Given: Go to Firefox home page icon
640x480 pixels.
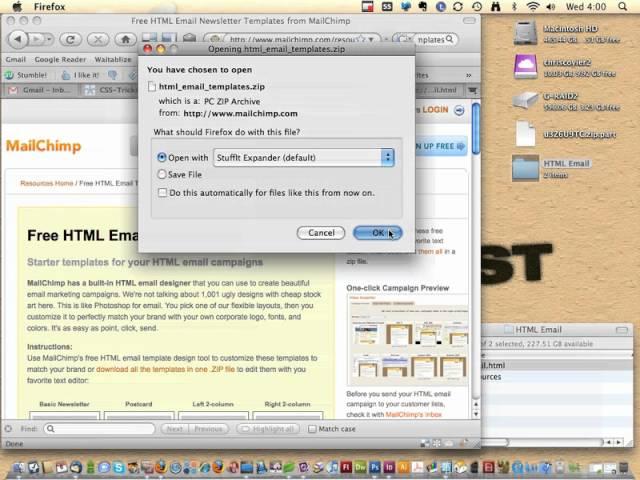Looking at the screenshot, I should [125, 39].
